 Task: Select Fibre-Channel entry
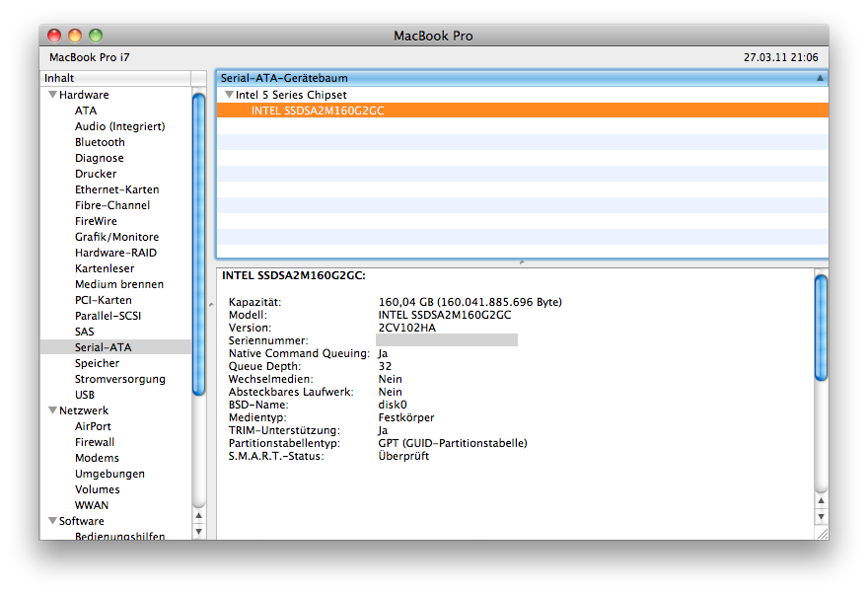[112, 205]
